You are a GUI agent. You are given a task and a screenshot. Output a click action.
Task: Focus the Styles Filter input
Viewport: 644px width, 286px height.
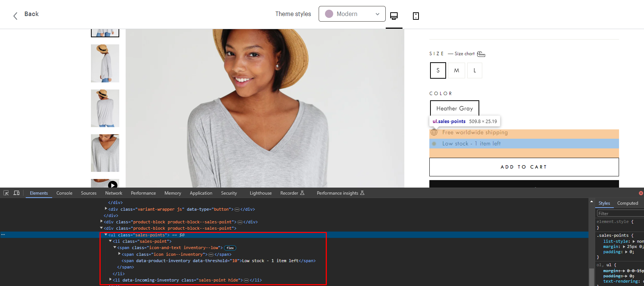[620, 214]
